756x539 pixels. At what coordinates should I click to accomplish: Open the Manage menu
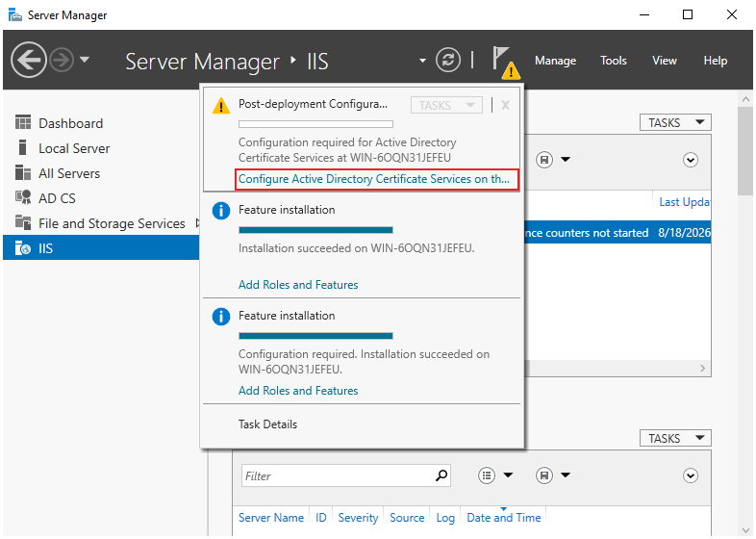[555, 61]
